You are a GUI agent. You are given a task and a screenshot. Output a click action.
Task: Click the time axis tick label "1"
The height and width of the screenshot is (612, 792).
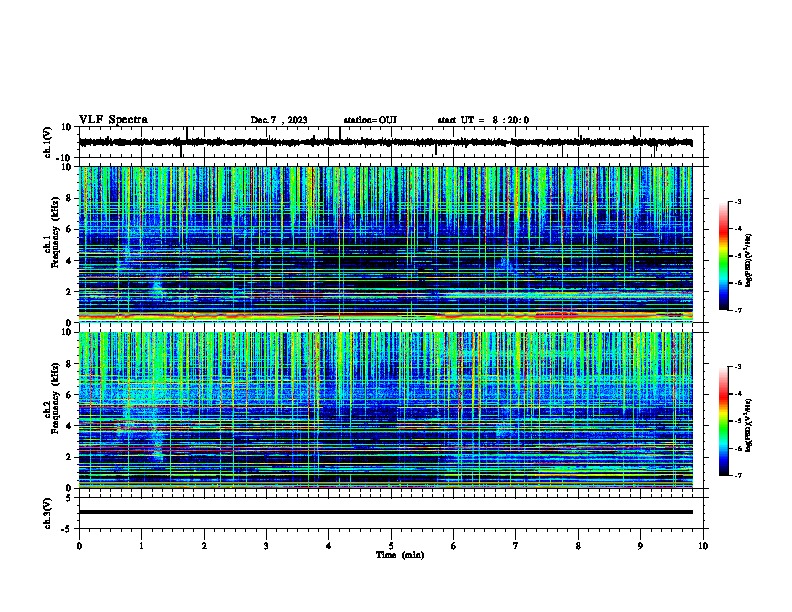[x=142, y=546]
